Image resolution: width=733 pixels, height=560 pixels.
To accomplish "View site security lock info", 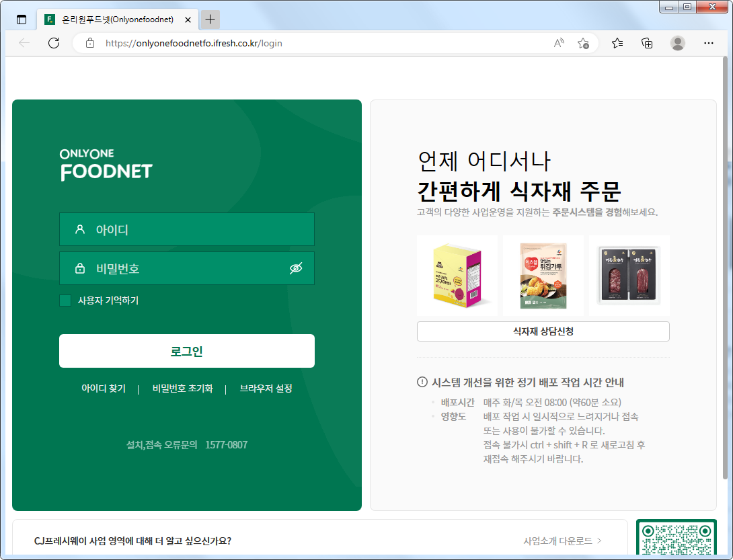I will click(90, 44).
